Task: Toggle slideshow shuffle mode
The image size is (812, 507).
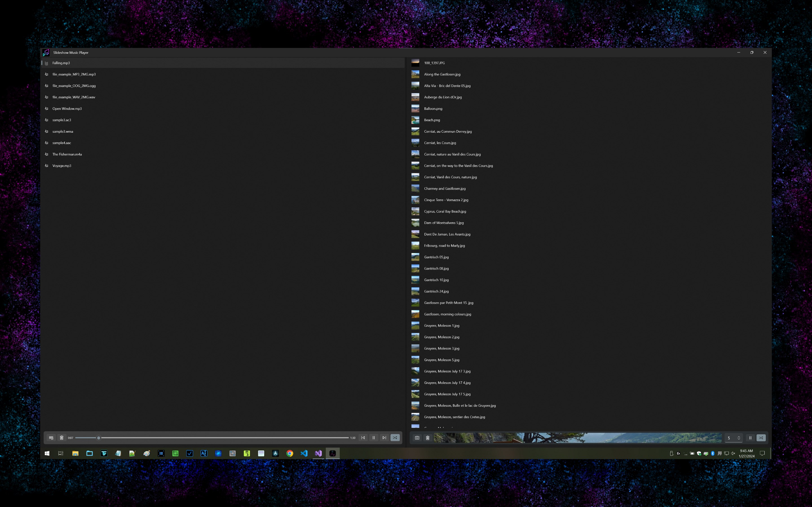Action: [761, 438]
